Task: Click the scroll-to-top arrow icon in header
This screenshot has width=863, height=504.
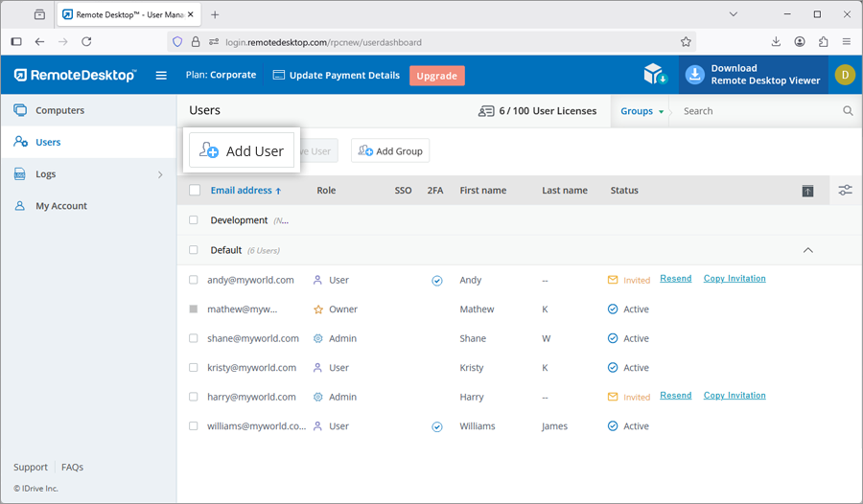Action: (807, 191)
